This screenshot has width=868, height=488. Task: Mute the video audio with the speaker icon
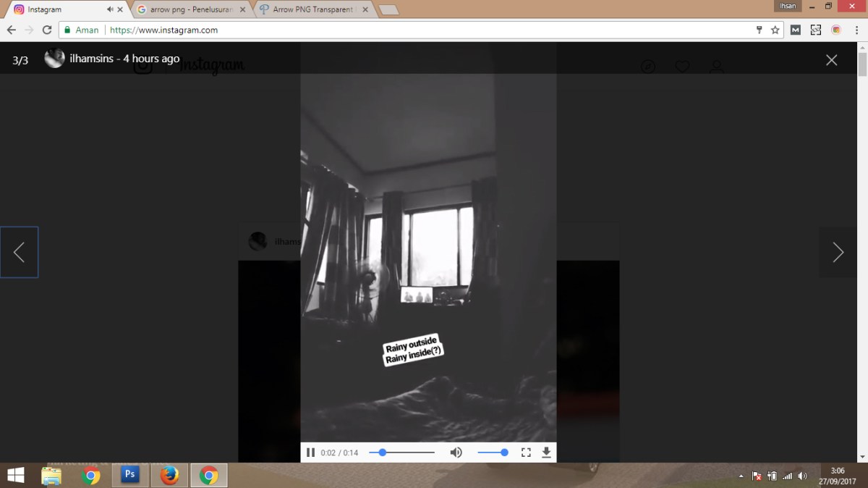pos(456,452)
